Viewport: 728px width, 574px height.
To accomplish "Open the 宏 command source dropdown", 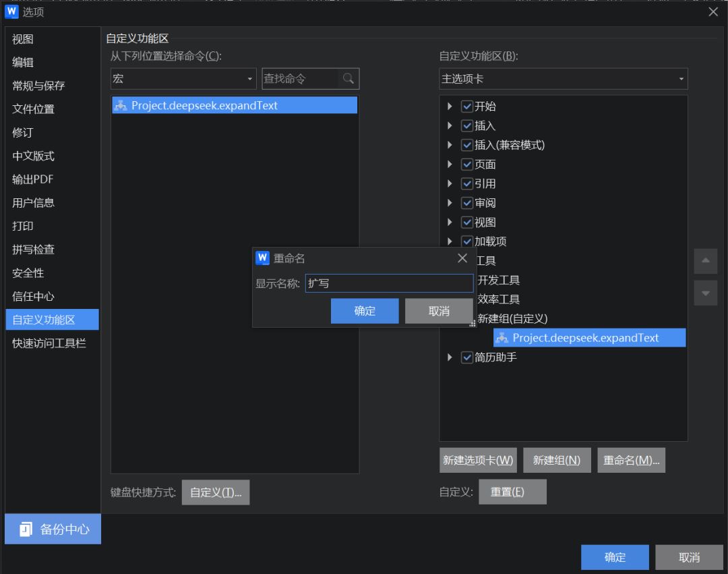I will point(183,79).
